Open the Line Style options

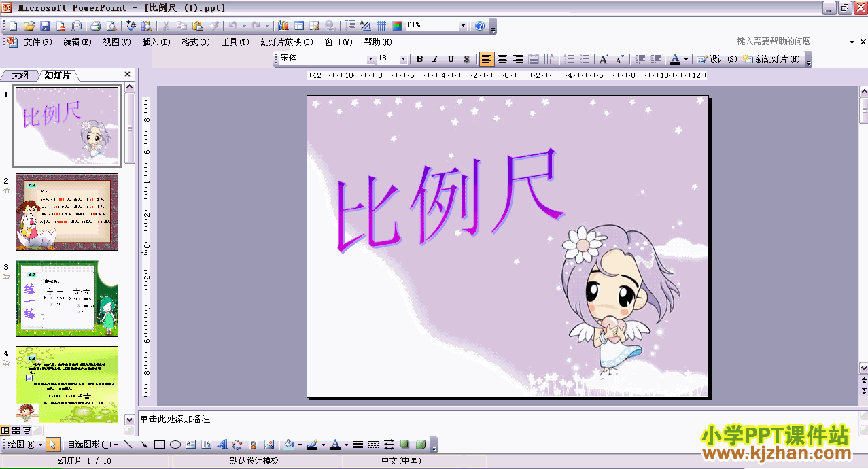(358, 445)
